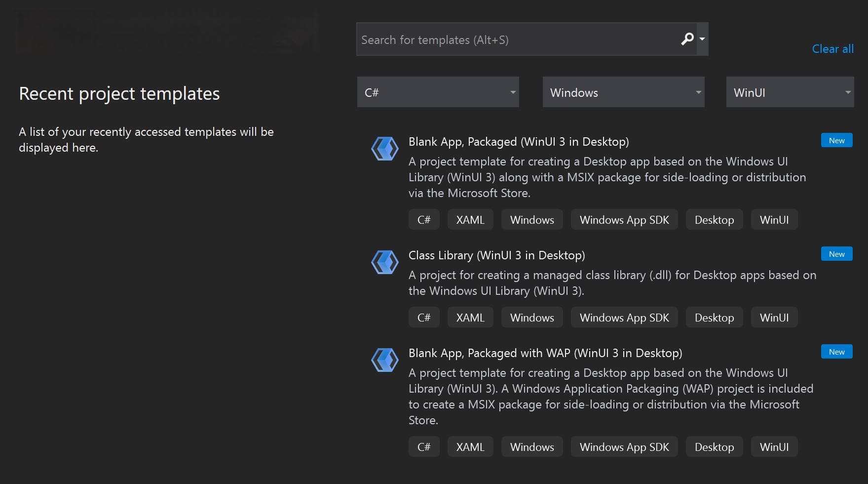Viewport: 868px width, 484px height.
Task: Click XAML tag under Blank App, Packaged
Action: click(x=470, y=220)
